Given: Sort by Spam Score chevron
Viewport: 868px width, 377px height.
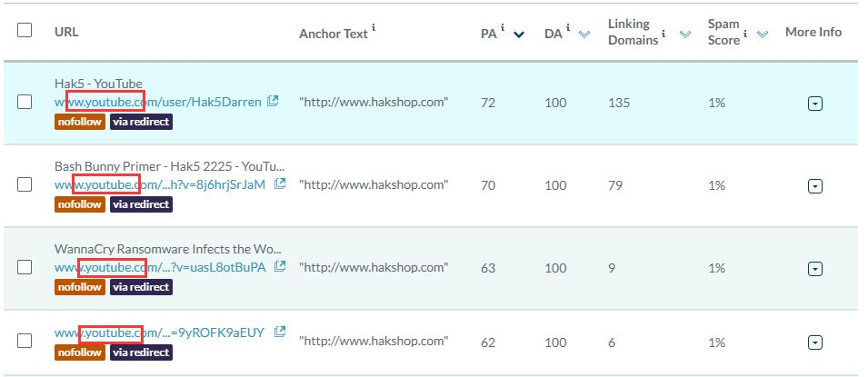Looking at the screenshot, I should click(763, 35).
